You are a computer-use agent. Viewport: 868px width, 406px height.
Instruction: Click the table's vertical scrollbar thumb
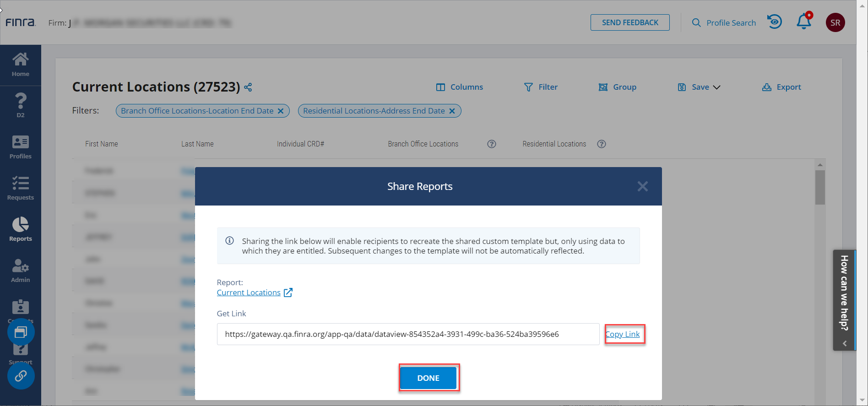(820, 188)
